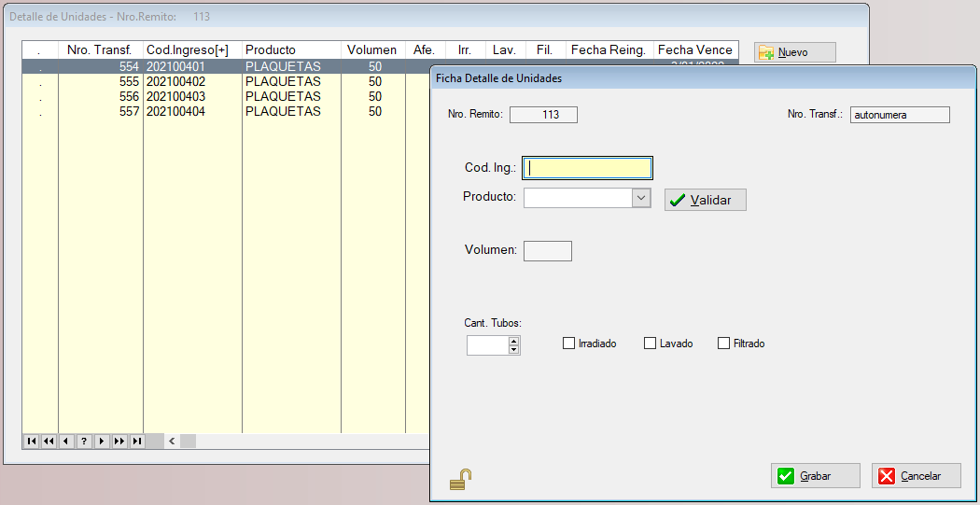Go to last record in grid navigator
The image size is (980, 505).
pyautogui.click(x=137, y=442)
